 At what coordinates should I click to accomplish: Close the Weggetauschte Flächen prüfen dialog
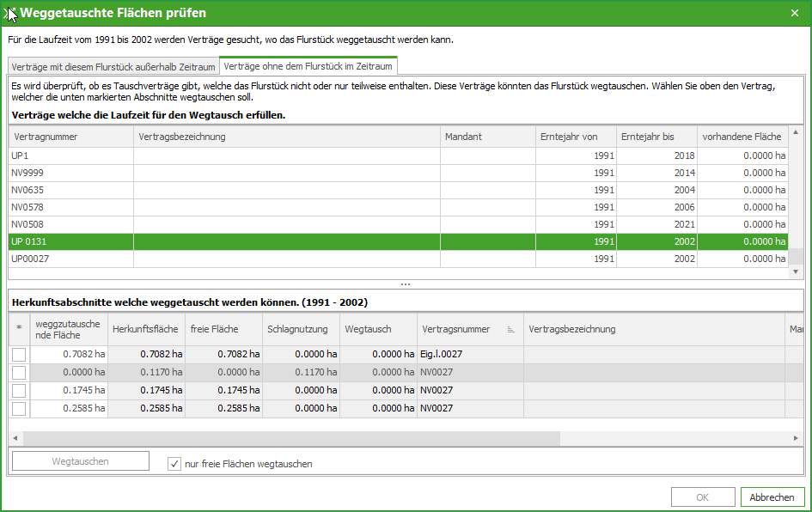pyautogui.click(x=795, y=13)
